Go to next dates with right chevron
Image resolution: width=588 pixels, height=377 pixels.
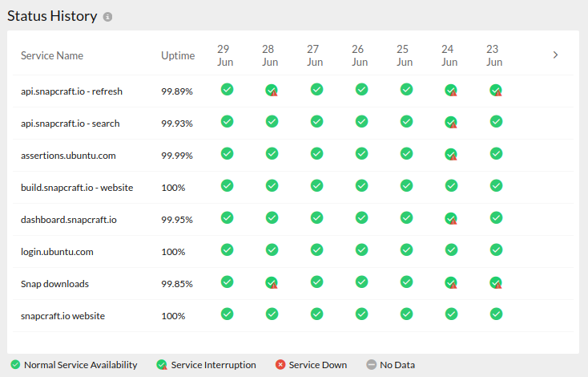coord(555,55)
